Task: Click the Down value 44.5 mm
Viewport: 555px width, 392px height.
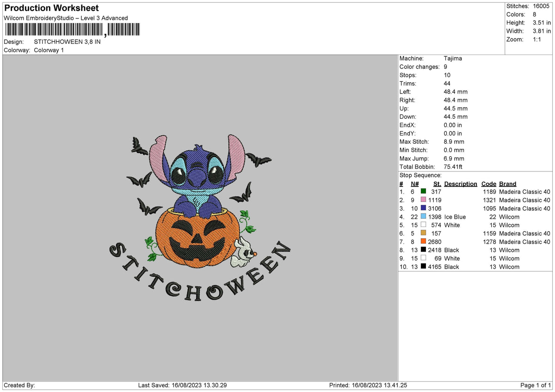Action: (456, 116)
